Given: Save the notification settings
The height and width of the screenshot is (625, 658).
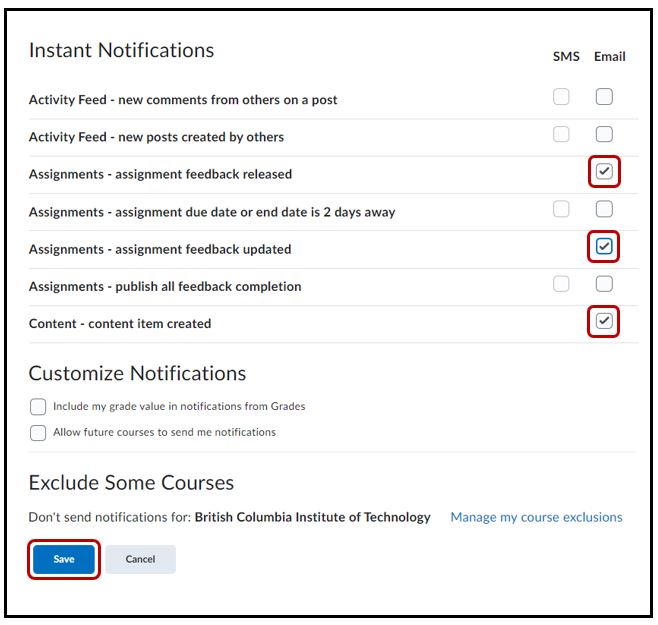Looking at the screenshot, I should pos(64,559).
